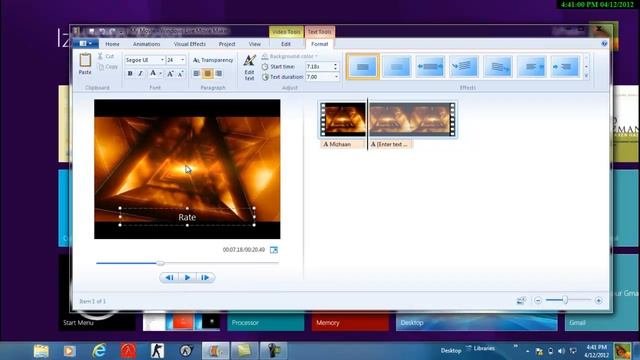The height and width of the screenshot is (360, 640).
Task: Select the first text effect (no effect)
Action: coord(362,67)
